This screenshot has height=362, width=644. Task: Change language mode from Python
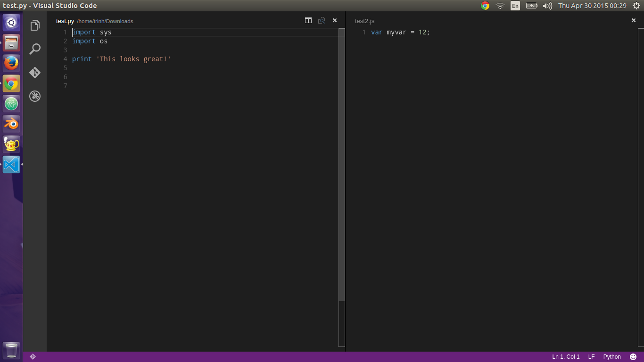(x=612, y=357)
